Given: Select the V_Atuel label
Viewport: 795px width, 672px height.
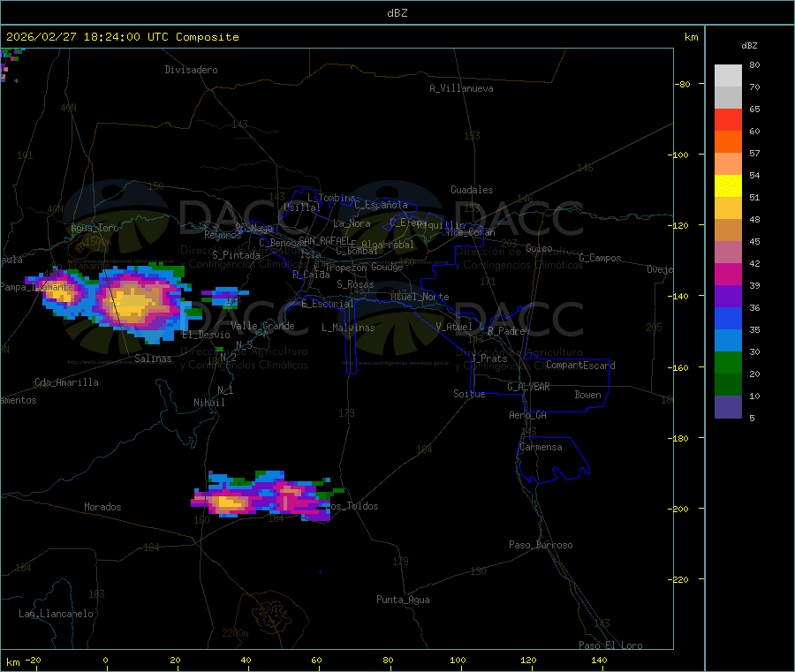Looking at the screenshot, I should point(454,327).
